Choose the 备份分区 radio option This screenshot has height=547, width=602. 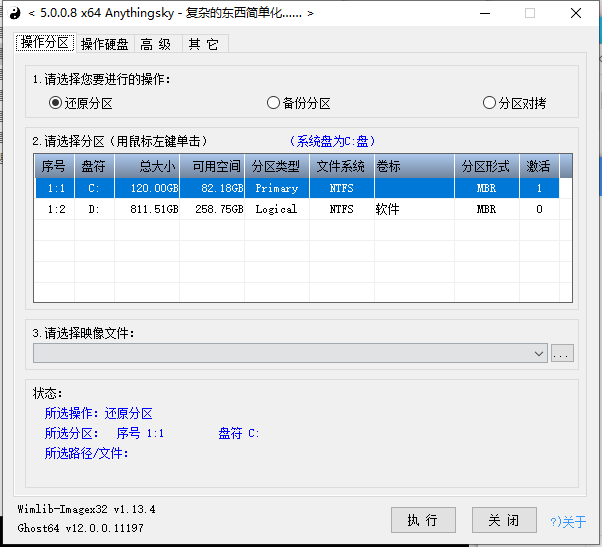299,103
